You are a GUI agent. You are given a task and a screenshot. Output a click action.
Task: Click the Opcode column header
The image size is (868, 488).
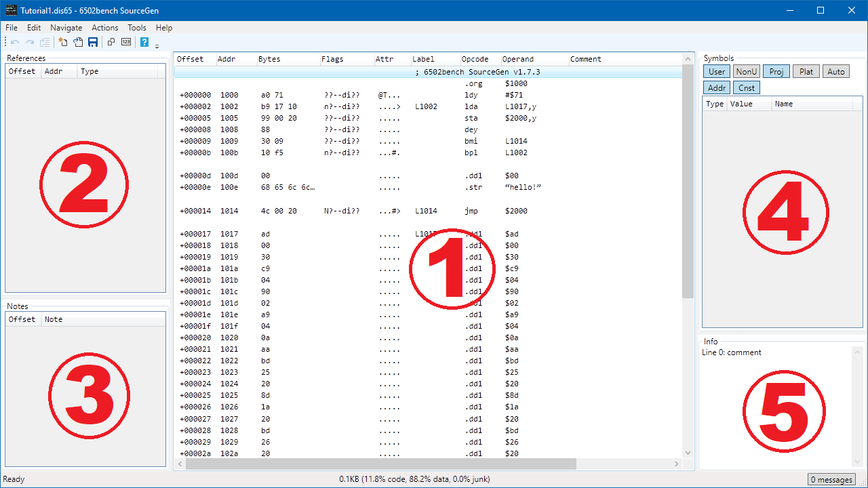pos(479,59)
